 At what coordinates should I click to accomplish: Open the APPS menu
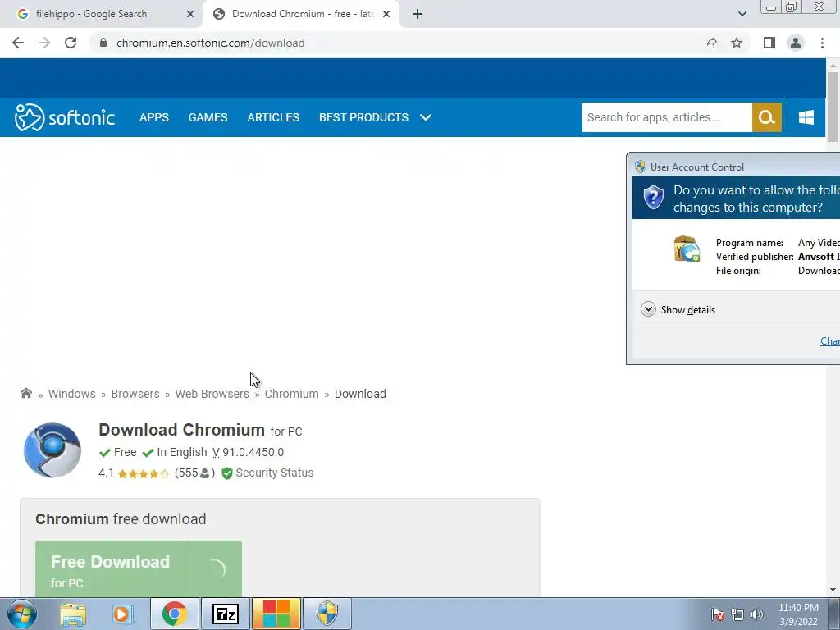pyautogui.click(x=153, y=117)
